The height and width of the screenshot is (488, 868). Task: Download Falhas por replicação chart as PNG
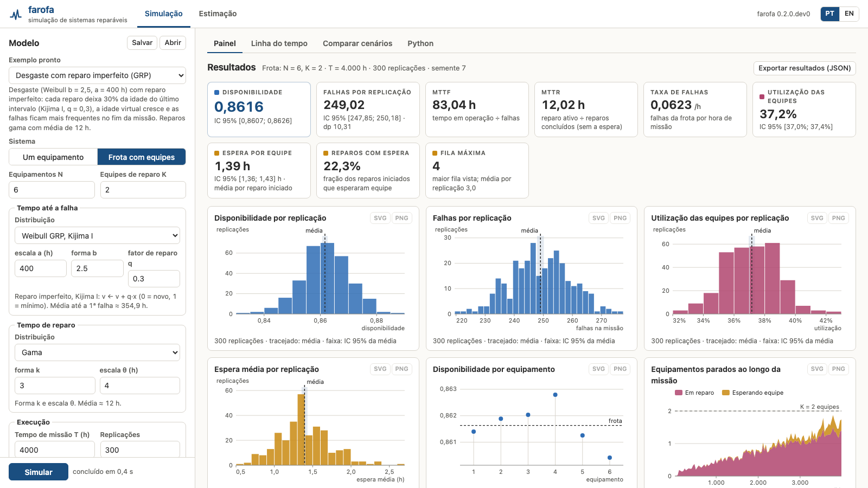620,218
